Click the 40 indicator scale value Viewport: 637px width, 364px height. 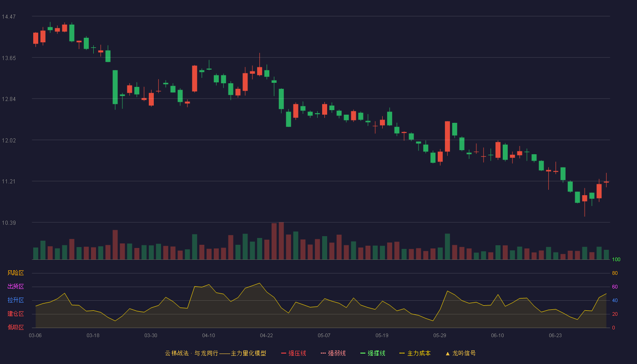pos(615,300)
